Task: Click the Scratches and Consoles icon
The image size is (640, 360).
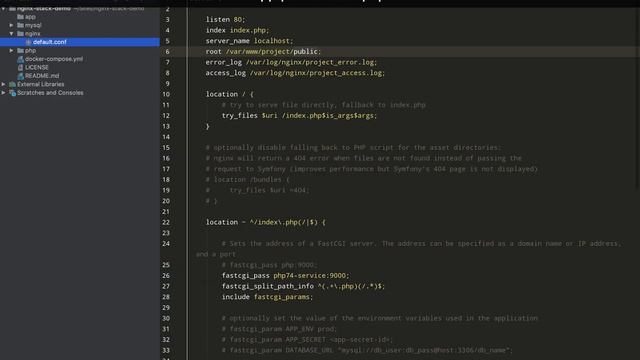Action: 12,93
